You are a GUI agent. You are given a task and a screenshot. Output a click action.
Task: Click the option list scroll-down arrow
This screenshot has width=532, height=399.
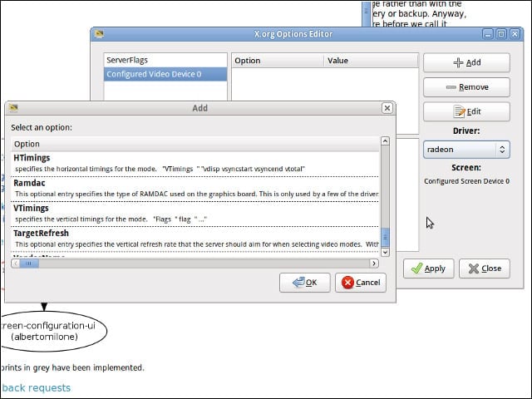385,252
